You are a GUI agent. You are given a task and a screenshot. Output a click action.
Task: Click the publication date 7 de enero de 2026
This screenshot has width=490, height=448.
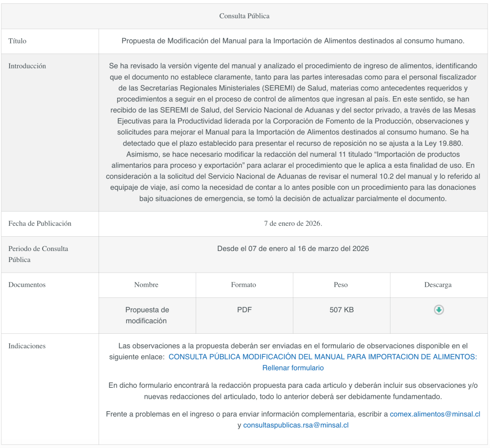point(293,223)
